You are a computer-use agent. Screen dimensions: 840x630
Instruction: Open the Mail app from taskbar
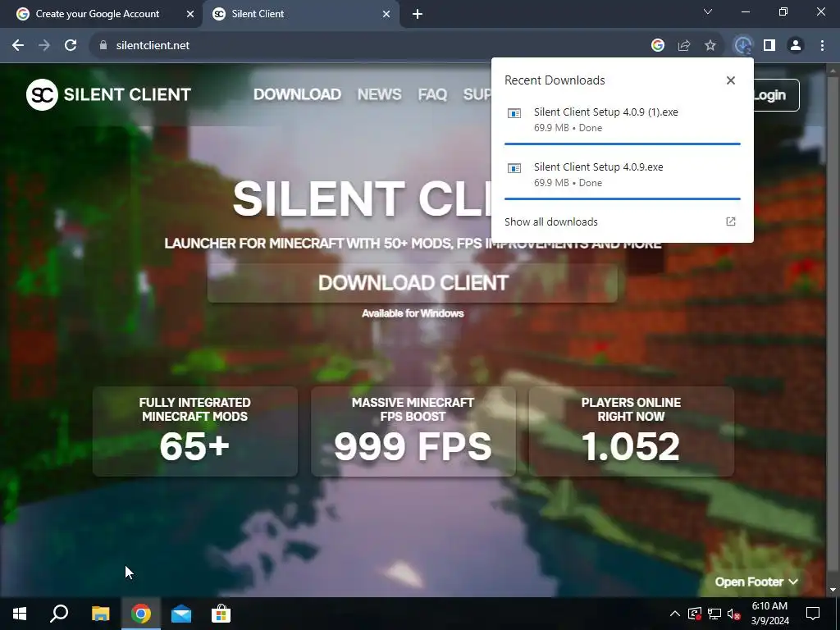point(181,614)
